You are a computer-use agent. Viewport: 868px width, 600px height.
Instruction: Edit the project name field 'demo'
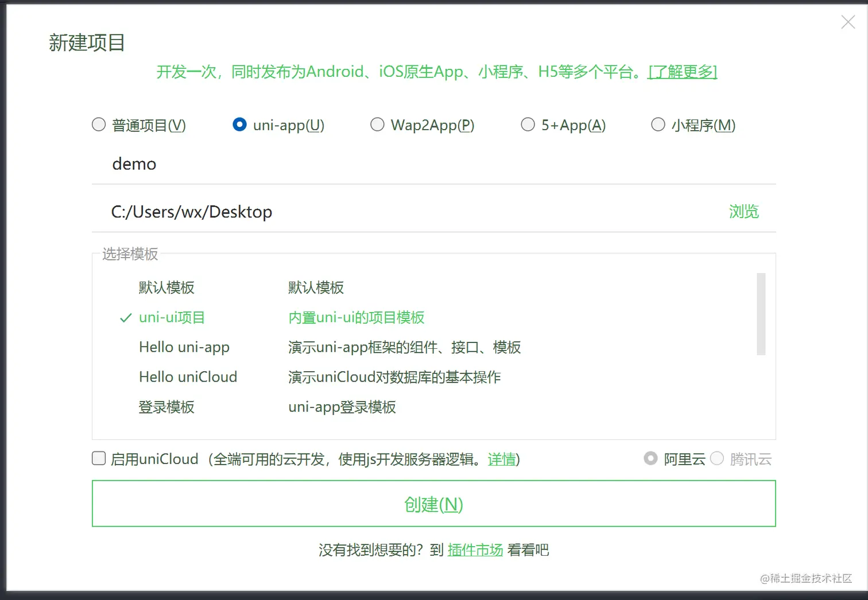tap(433, 164)
